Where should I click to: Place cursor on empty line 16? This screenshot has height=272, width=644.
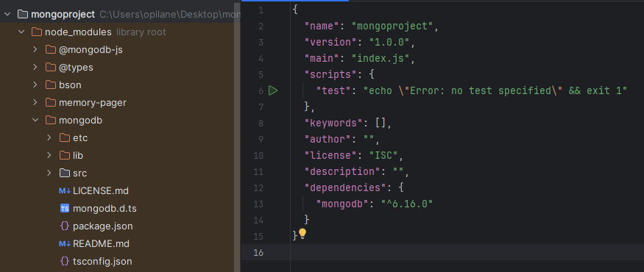coord(467,252)
